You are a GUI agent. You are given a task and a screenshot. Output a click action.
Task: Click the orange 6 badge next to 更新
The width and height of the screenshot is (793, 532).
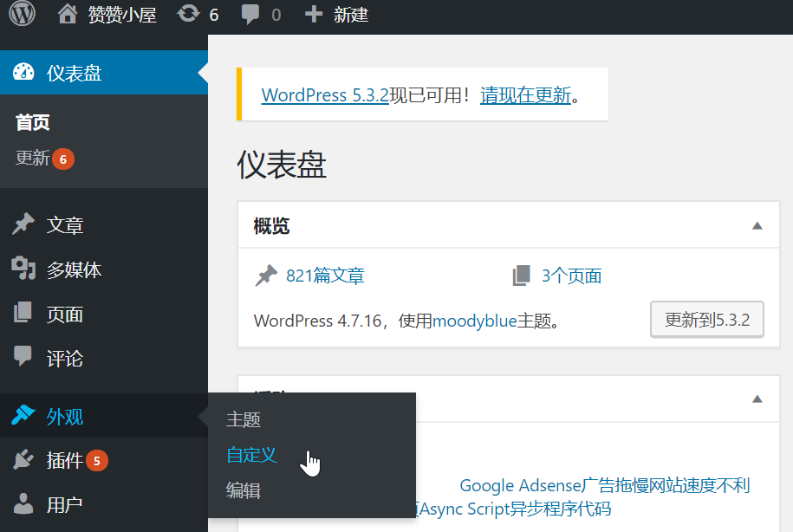click(63, 159)
